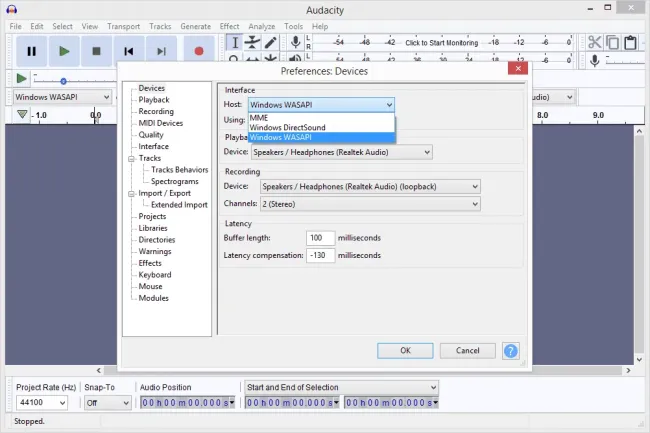Click the Host combo box showing Windows WASAPI
The image size is (650, 433).
click(321, 105)
